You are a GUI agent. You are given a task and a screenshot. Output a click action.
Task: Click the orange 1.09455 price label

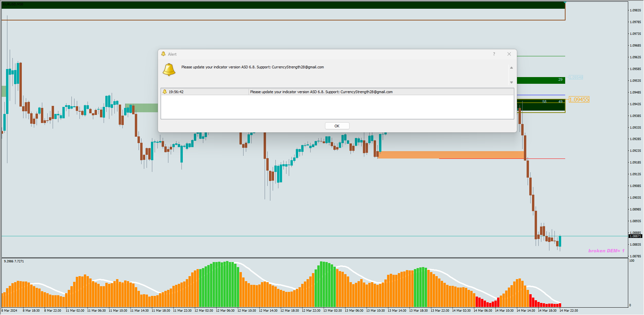(x=579, y=100)
